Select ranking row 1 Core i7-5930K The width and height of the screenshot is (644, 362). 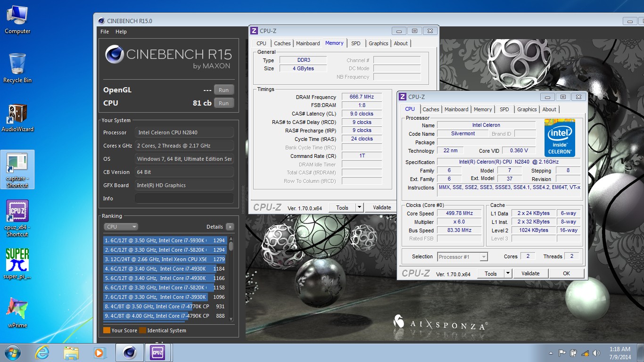[x=165, y=240]
